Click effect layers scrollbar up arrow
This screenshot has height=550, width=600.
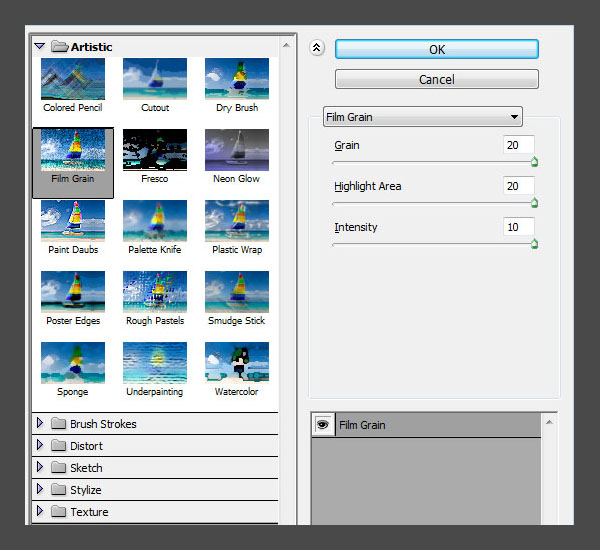pos(549,422)
